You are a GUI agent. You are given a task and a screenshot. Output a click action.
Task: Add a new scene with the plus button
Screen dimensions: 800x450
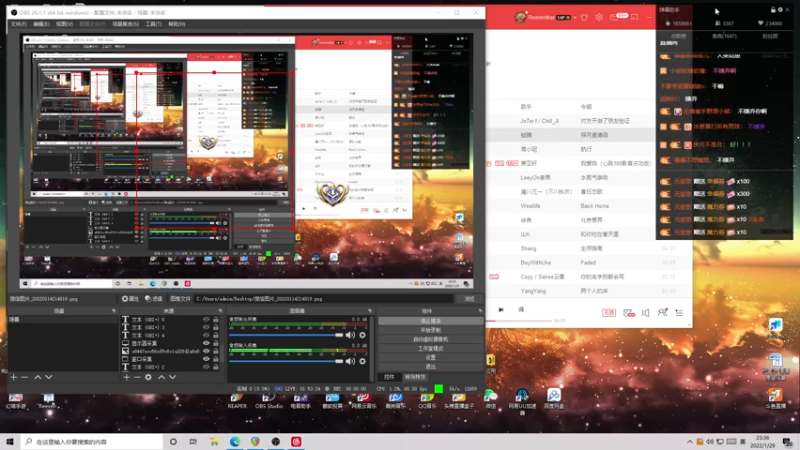[x=14, y=377]
